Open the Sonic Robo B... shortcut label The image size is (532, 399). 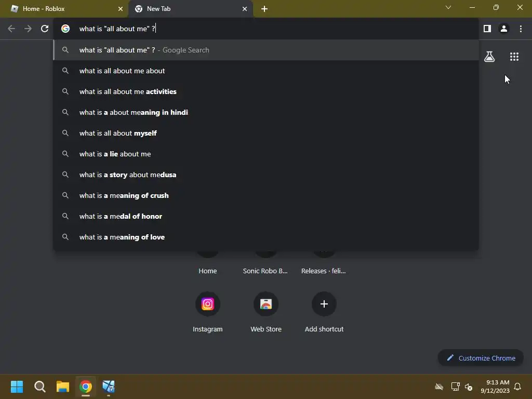pyautogui.click(x=265, y=271)
